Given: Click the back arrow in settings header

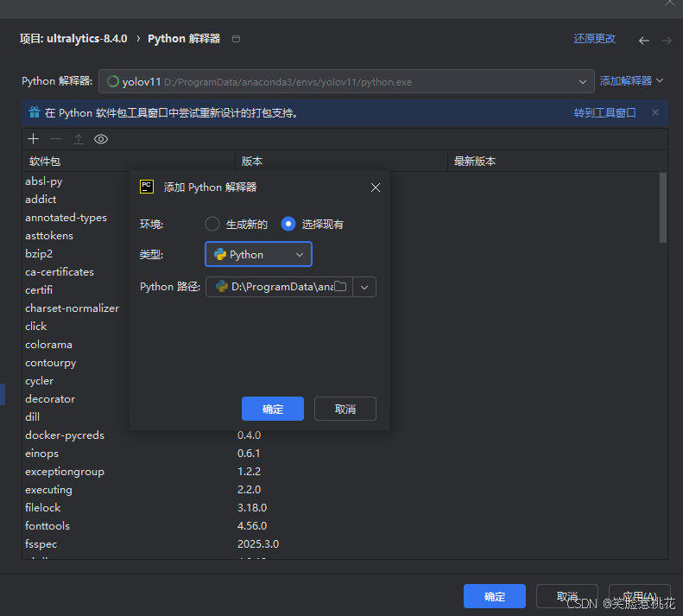Looking at the screenshot, I should pos(644,41).
